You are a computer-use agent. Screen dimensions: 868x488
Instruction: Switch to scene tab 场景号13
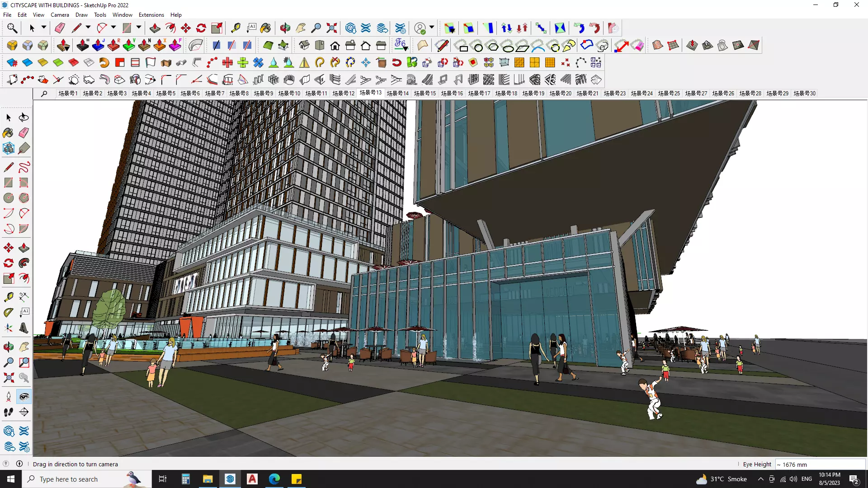point(371,93)
